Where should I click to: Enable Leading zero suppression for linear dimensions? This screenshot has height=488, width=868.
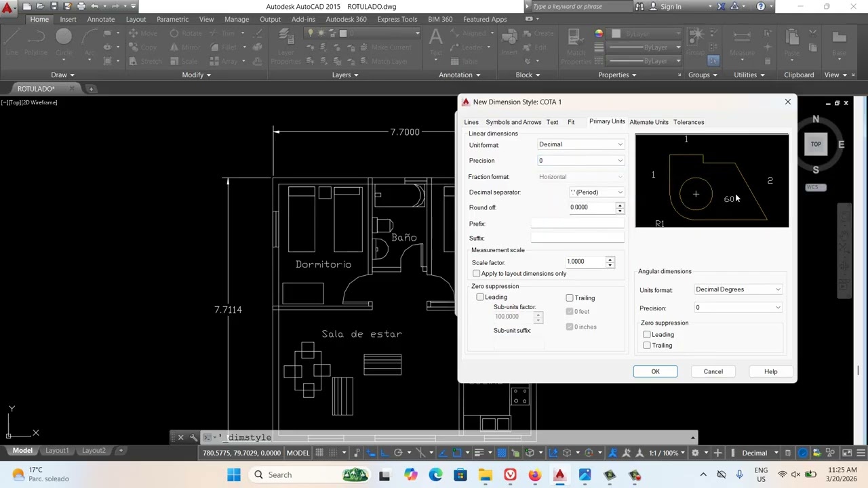(x=480, y=297)
